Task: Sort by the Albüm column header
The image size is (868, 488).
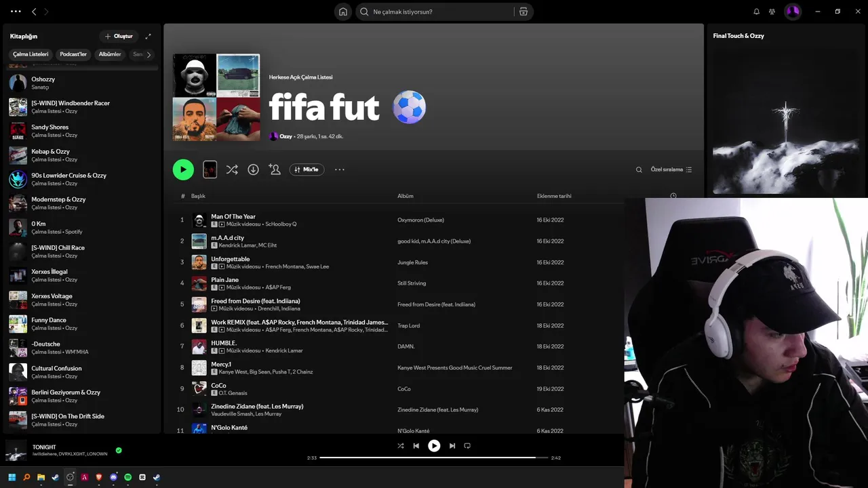Action: pos(406,196)
